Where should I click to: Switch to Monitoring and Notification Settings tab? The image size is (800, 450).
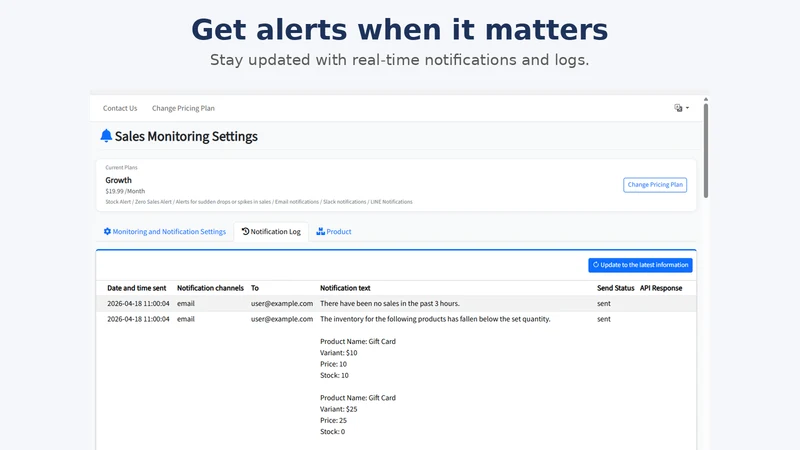pyautogui.click(x=165, y=232)
